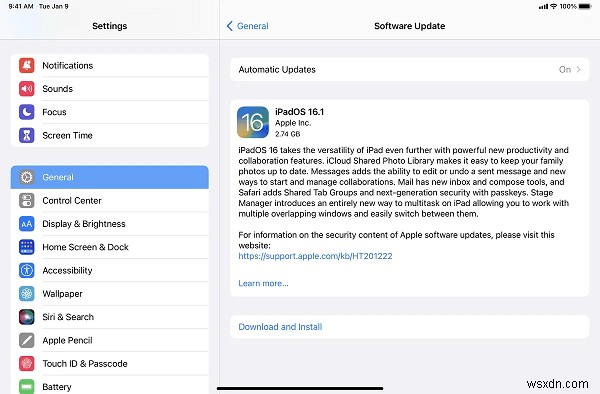Tap the iPadOS 16 update icon

(x=253, y=122)
